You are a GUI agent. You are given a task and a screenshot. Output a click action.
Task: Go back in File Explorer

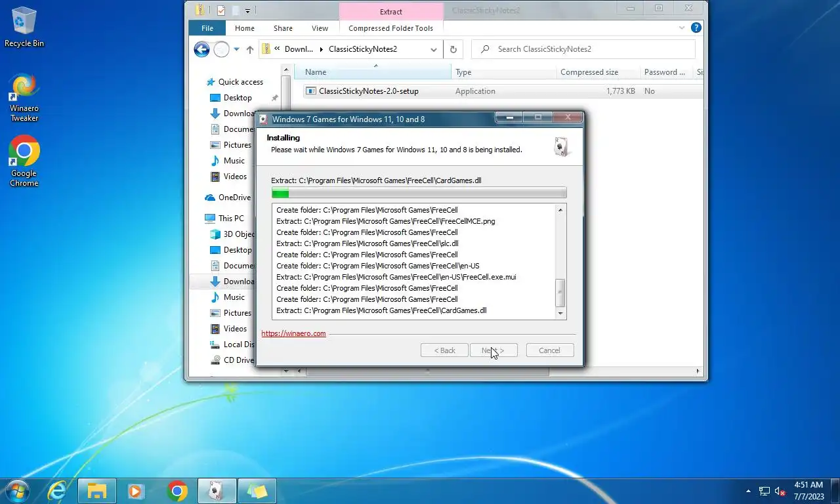(x=202, y=49)
